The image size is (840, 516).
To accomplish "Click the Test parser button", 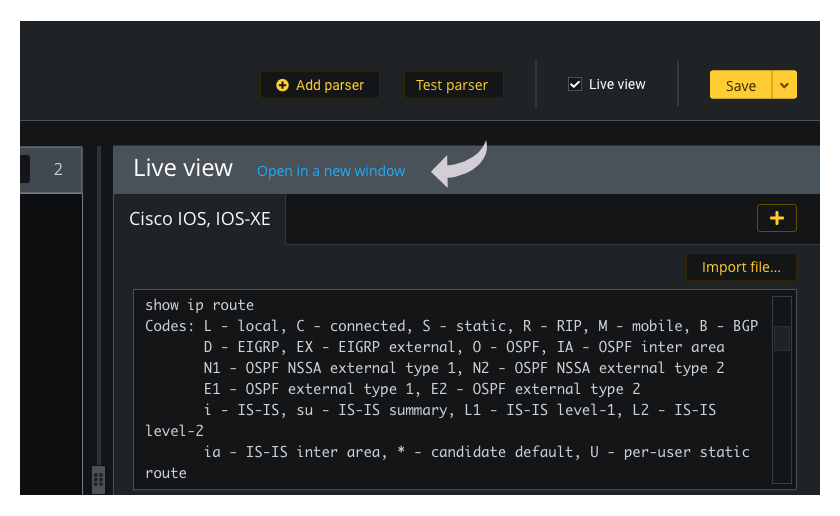I will [x=453, y=85].
